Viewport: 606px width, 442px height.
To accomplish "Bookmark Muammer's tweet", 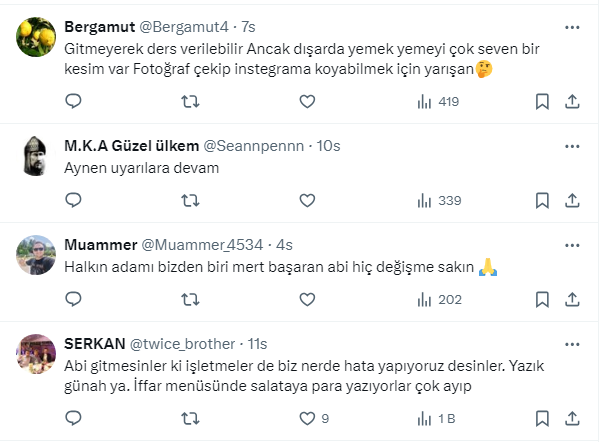I will pyautogui.click(x=542, y=299).
